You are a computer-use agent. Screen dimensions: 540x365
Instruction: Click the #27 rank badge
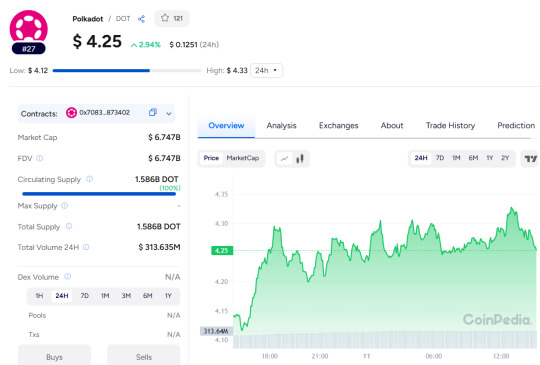29,49
